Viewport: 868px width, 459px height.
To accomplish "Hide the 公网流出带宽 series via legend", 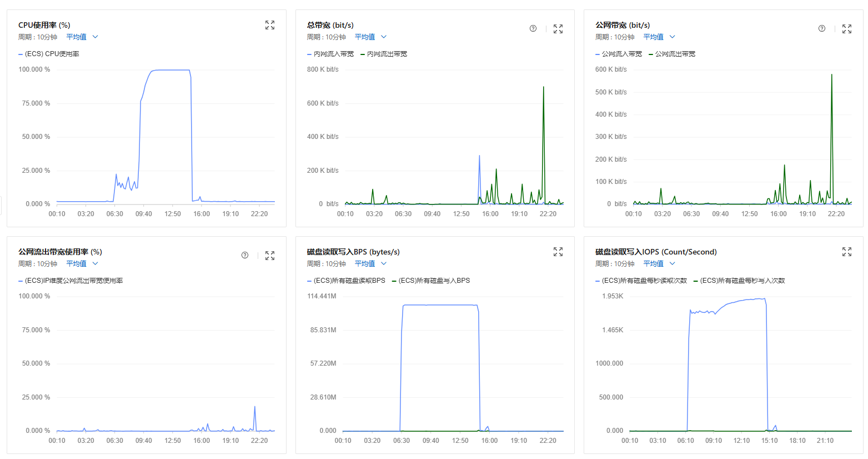I will pos(675,54).
